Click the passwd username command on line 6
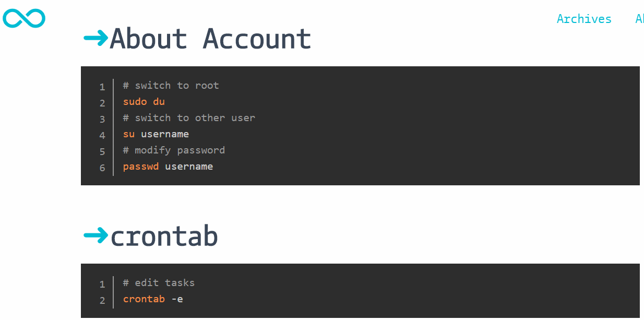 [168, 166]
